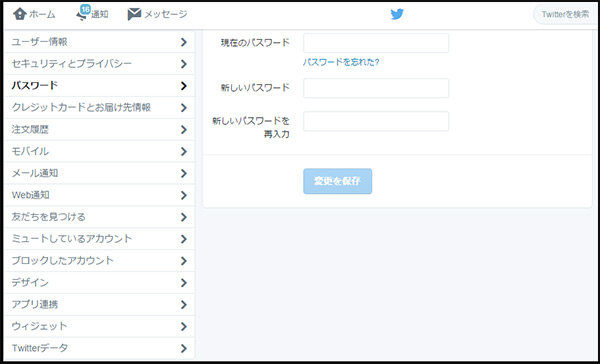Click chevron arrow beside ユーザー情報
This screenshot has height=364, width=600.
point(184,42)
